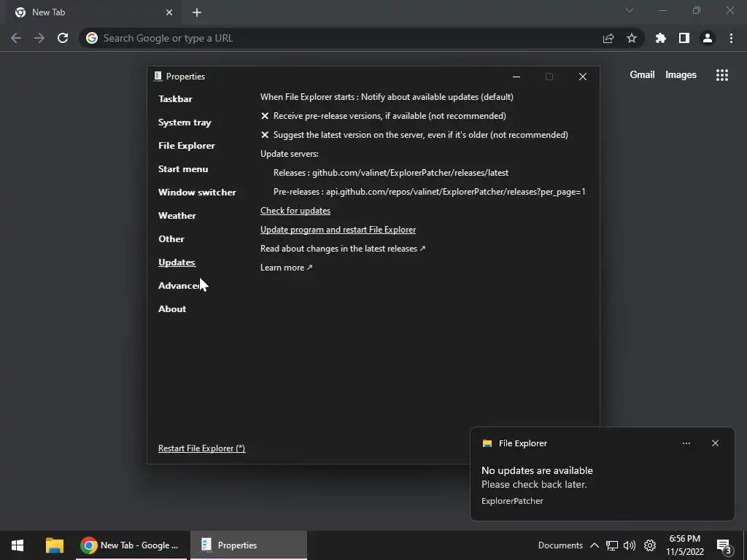Switch to Chrome in taskbar
The width and height of the screenshot is (747, 560).
(x=131, y=545)
